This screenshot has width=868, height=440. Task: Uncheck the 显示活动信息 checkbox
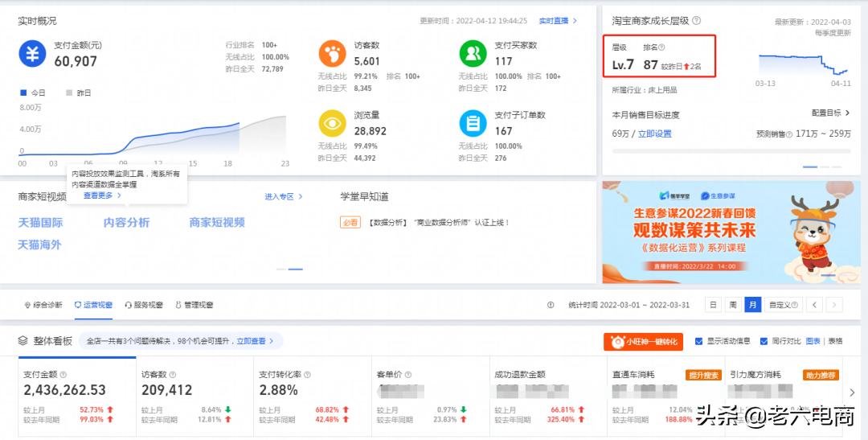698,341
